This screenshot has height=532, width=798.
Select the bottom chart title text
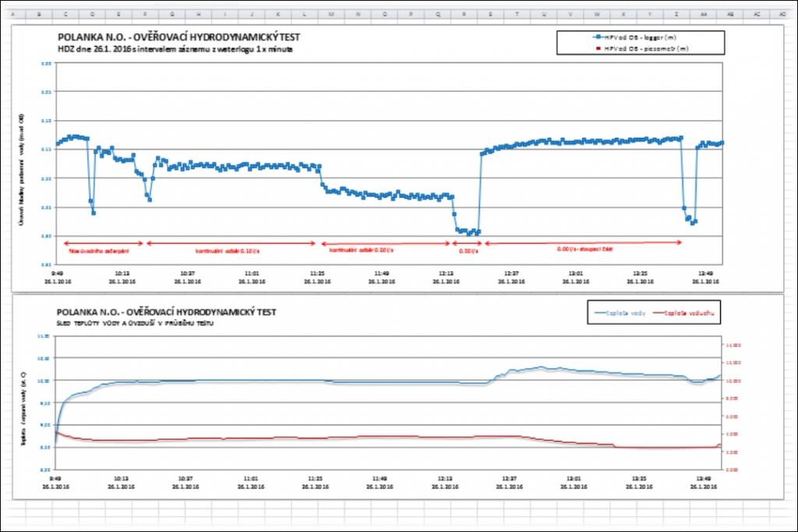click(166, 312)
